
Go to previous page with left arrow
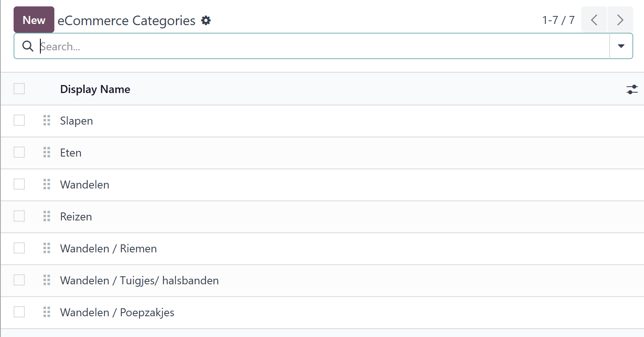(x=594, y=20)
